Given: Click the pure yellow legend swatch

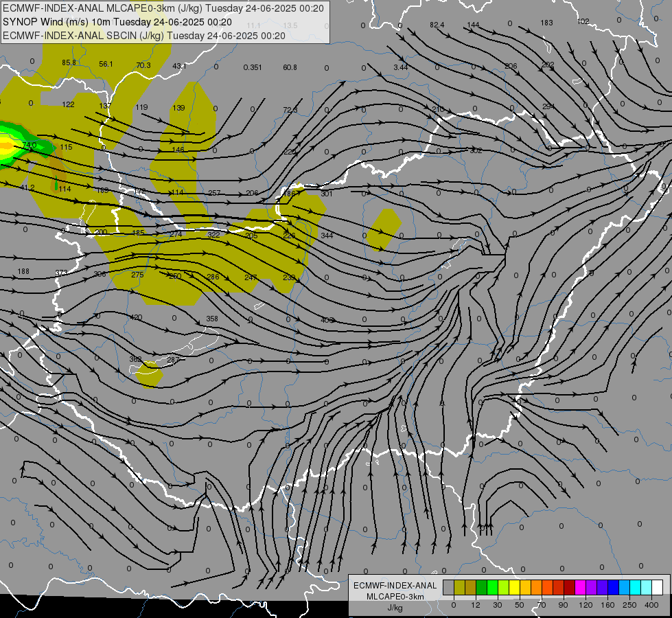Looking at the screenshot, I should (x=515, y=587).
